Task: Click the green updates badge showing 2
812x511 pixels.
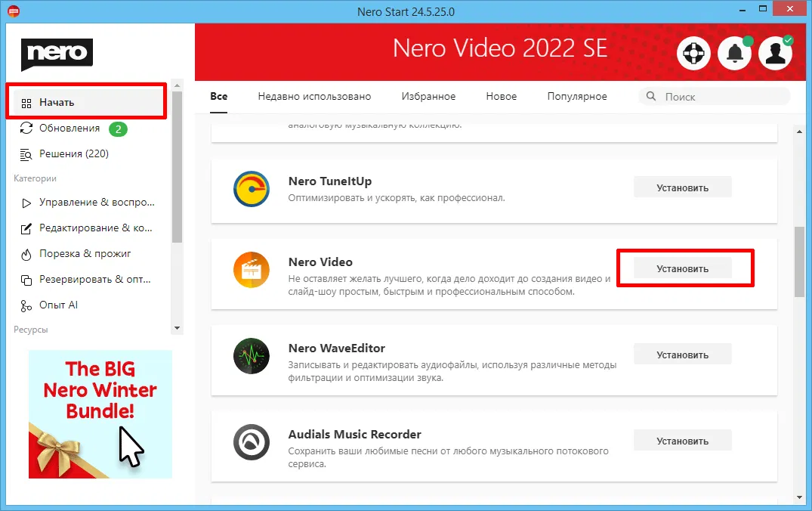Action: 118,129
